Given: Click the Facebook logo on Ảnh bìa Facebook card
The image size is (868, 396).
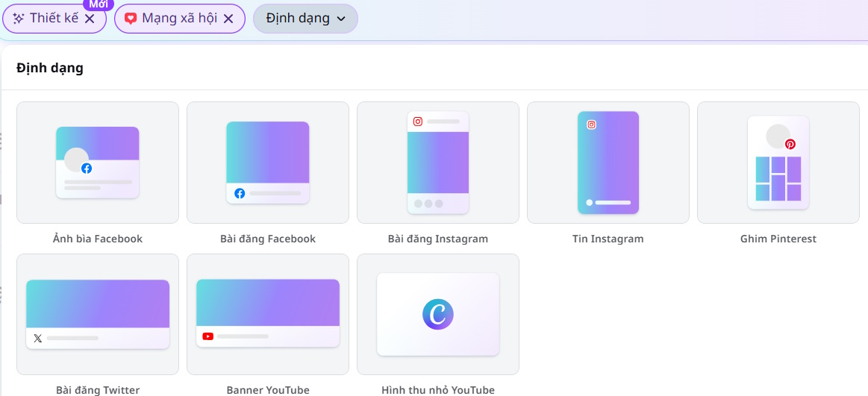Looking at the screenshot, I should (87, 168).
